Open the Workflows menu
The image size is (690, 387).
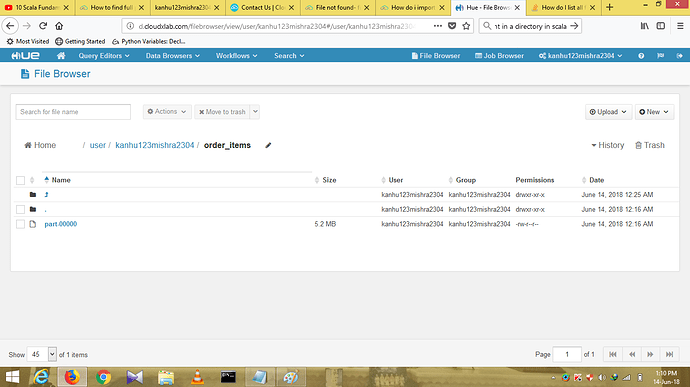pos(236,56)
